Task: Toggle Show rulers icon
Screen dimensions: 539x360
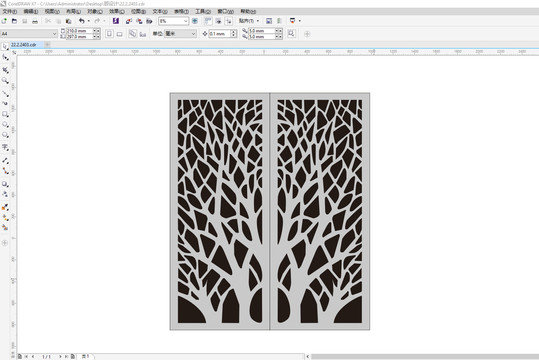Action: pyautogui.click(x=208, y=21)
